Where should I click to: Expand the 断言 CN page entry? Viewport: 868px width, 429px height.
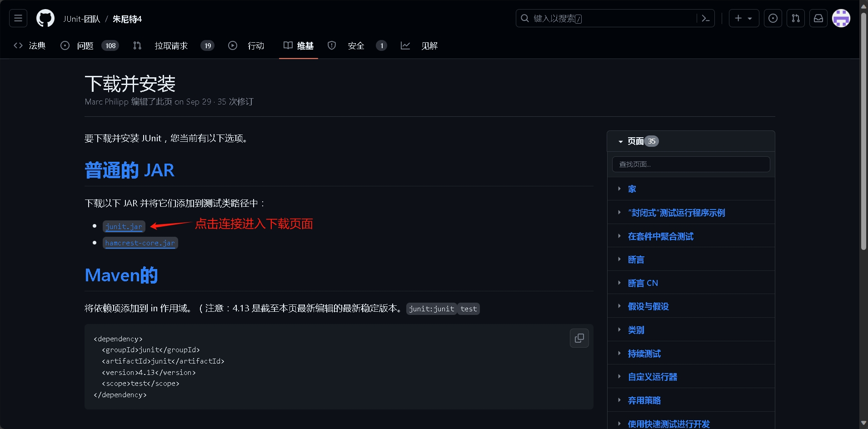pos(619,283)
